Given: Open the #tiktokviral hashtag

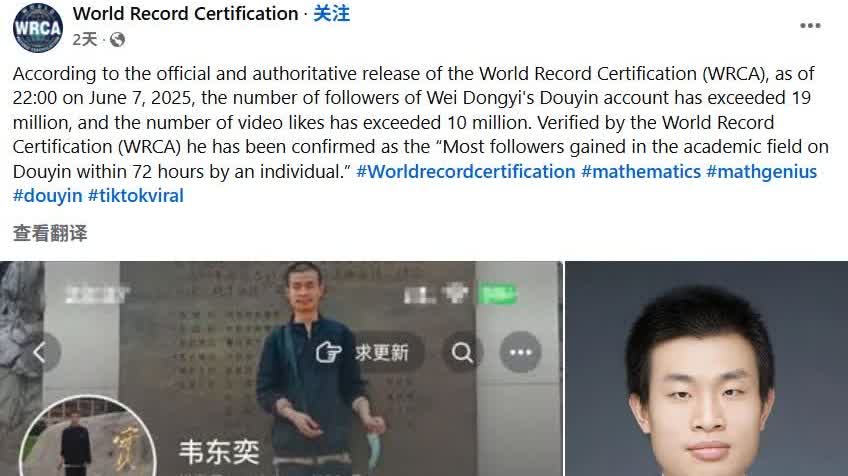Looking at the screenshot, I should tap(136, 196).
